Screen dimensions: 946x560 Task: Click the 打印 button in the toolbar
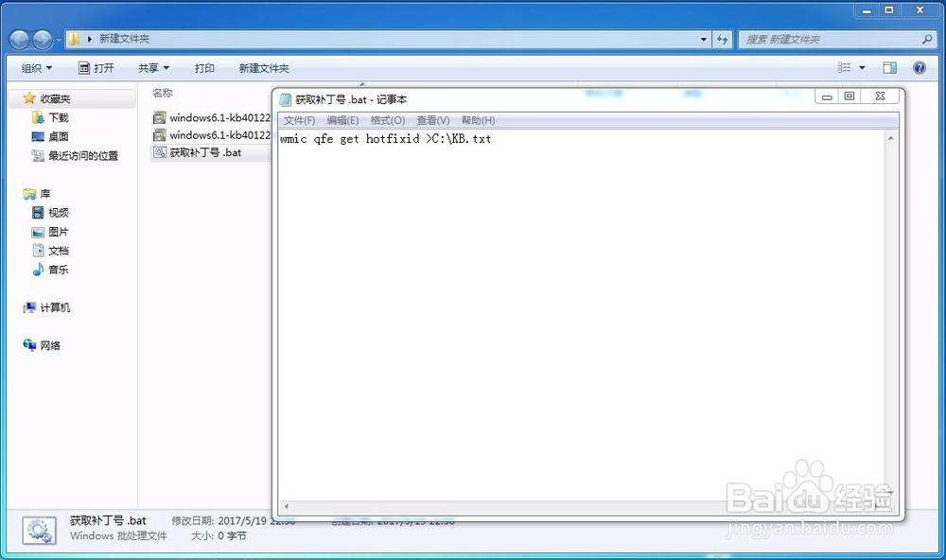(x=204, y=67)
